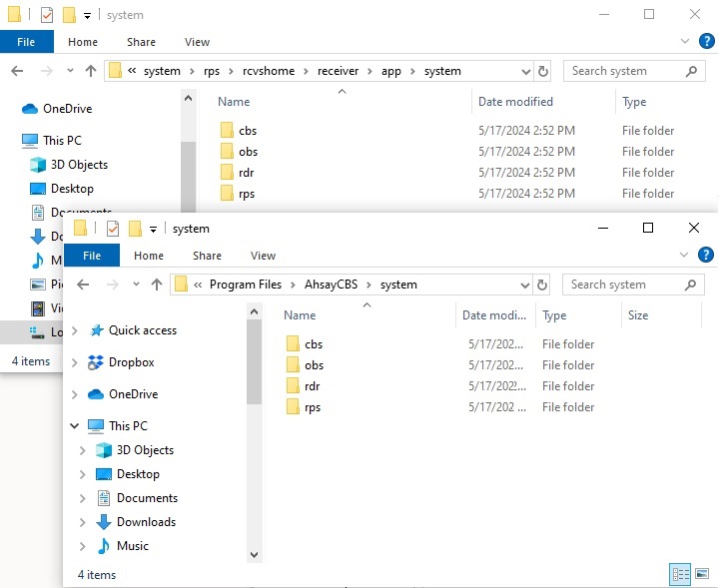This screenshot has height=588, width=719.
Task: Sort by the Date modified column in the back window
Action: click(512, 102)
